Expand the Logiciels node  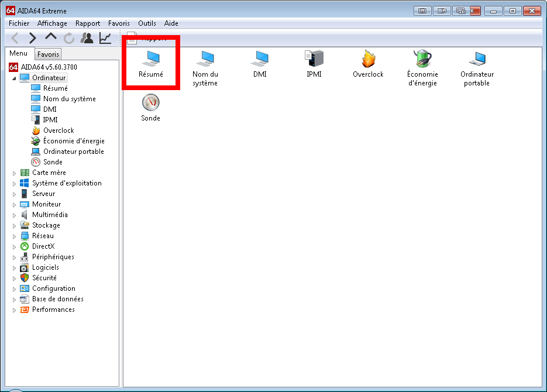coord(14,268)
